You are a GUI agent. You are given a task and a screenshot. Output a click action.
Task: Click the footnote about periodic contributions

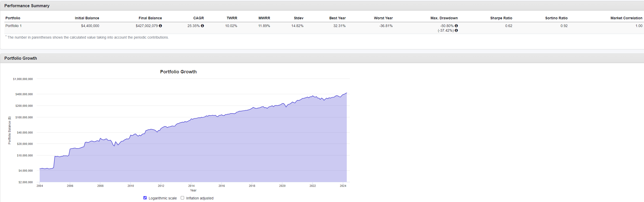(88, 37)
